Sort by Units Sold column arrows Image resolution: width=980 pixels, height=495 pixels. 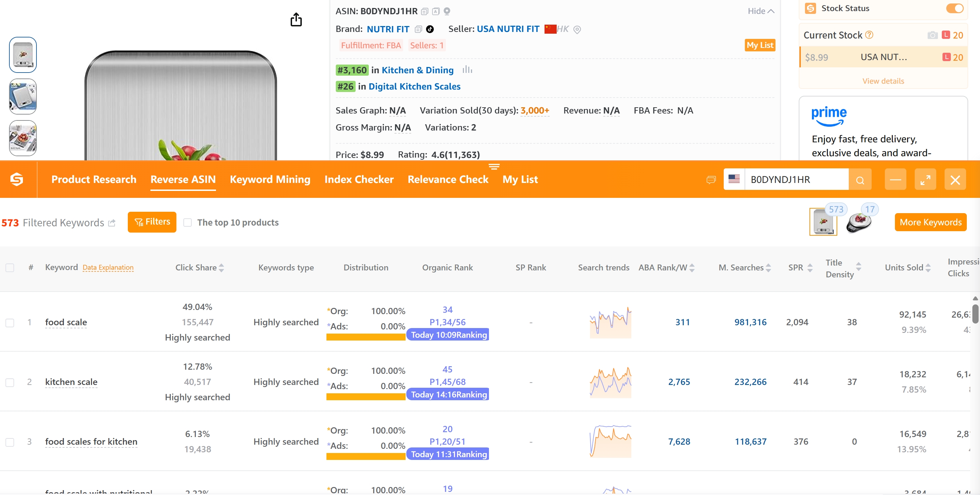928,268
